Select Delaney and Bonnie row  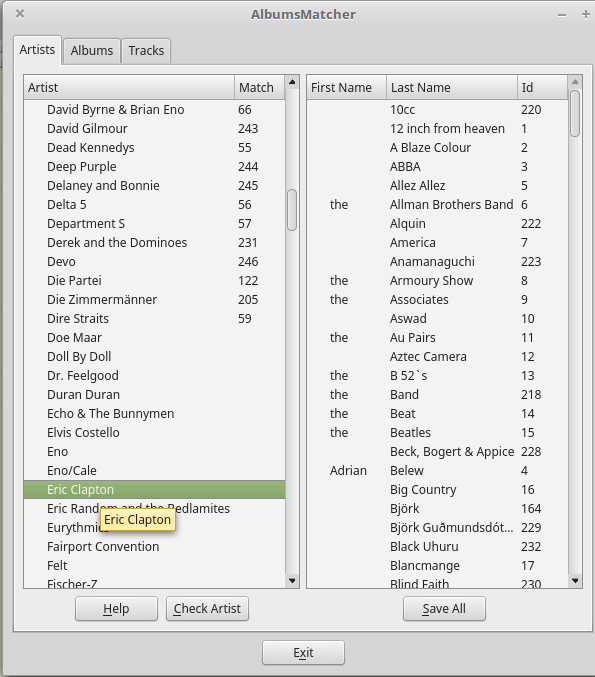155,186
